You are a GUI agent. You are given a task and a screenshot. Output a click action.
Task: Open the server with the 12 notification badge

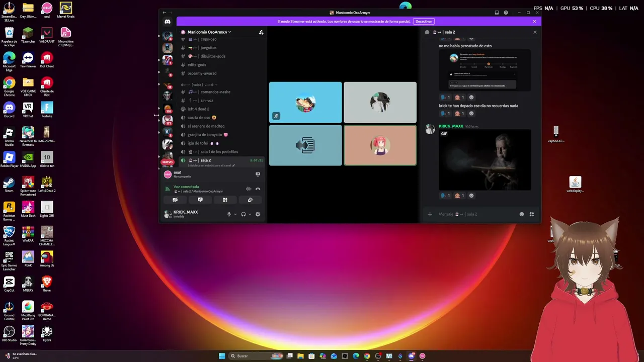click(x=168, y=85)
